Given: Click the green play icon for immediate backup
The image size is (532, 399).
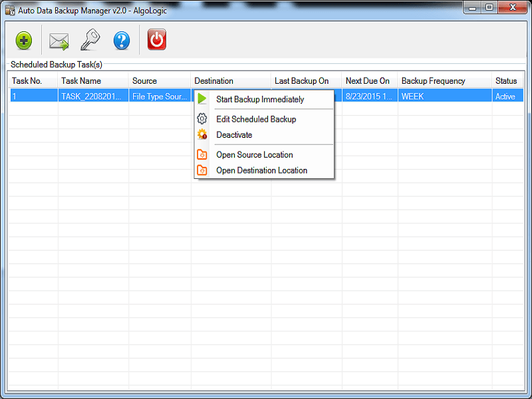Looking at the screenshot, I should point(203,98).
